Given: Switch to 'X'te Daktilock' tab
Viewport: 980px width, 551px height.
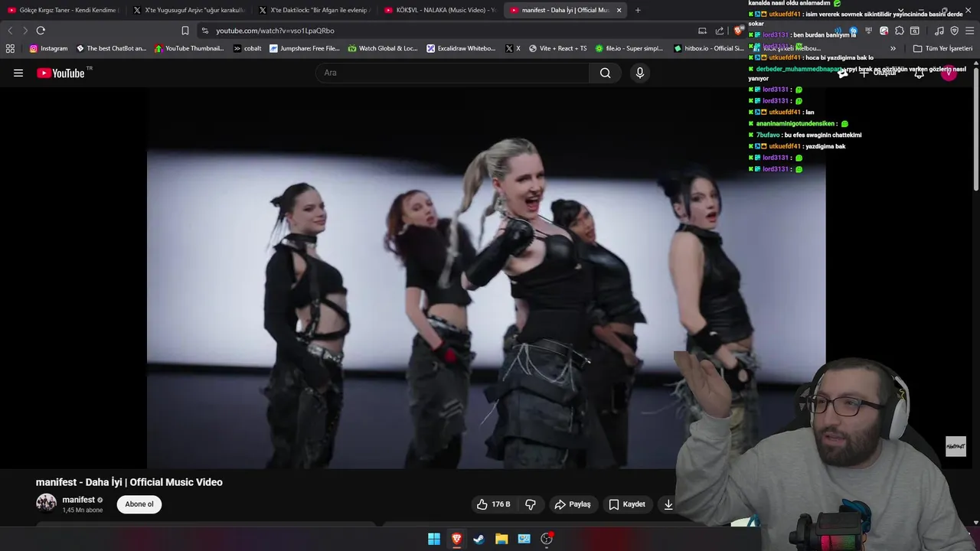Looking at the screenshot, I should [314, 10].
